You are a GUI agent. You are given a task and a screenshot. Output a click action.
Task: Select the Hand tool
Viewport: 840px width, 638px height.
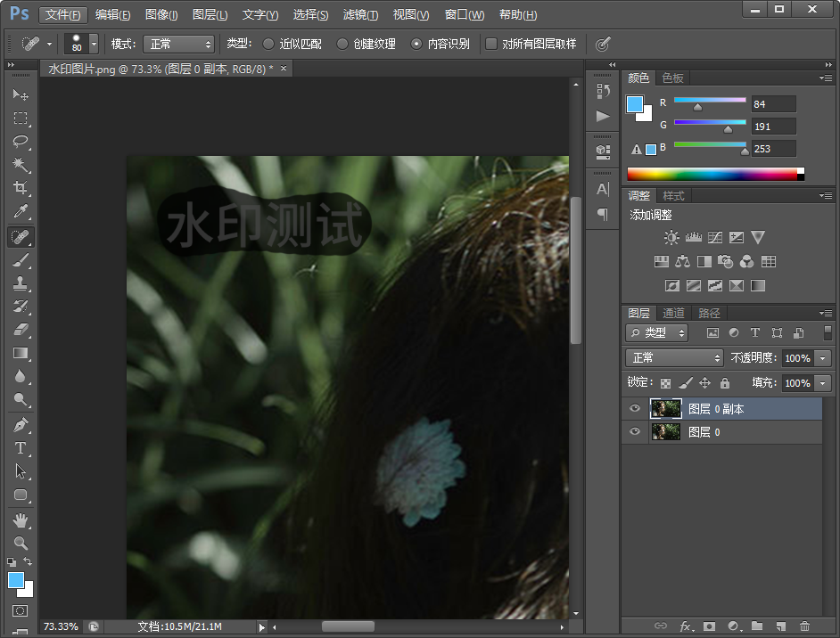(20, 519)
